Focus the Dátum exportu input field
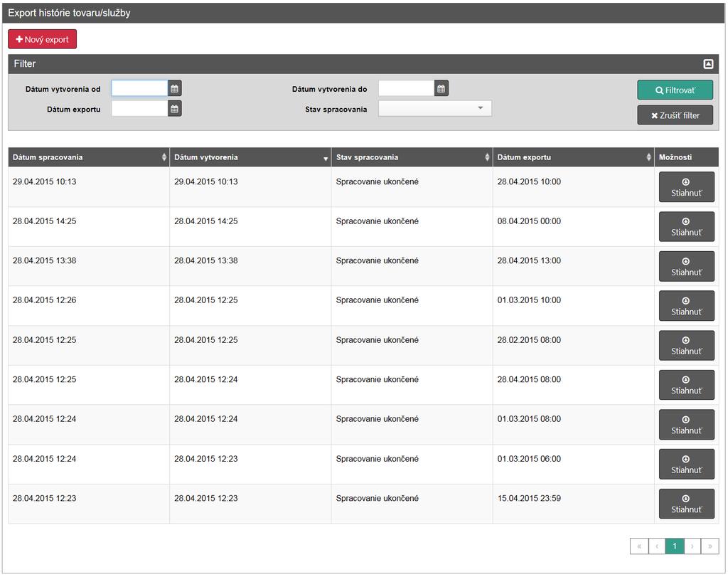Image resolution: width=728 pixels, height=577 pixels. pyautogui.click(x=139, y=109)
